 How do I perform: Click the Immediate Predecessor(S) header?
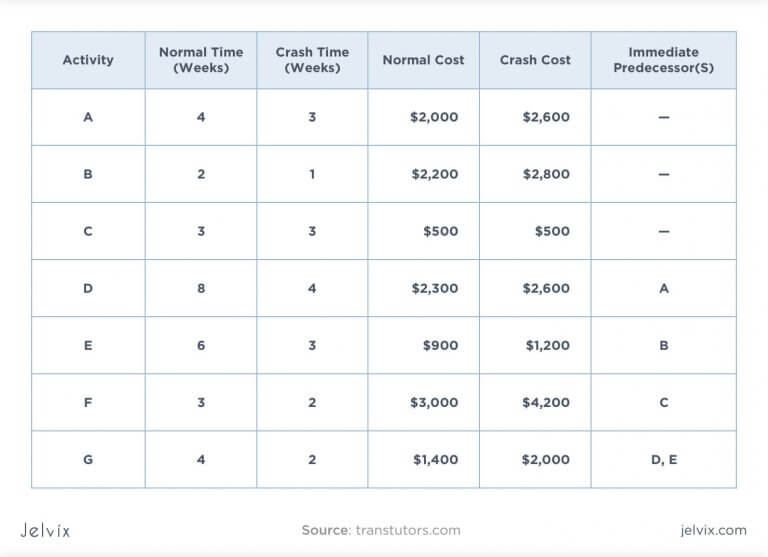pyautogui.click(x=663, y=60)
